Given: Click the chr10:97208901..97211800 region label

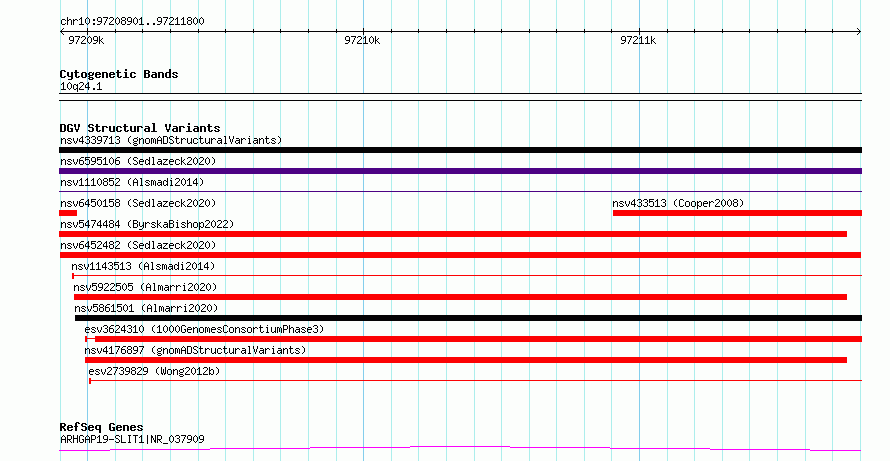Looking at the screenshot, I should pyautogui.click(x=132, y=21).
